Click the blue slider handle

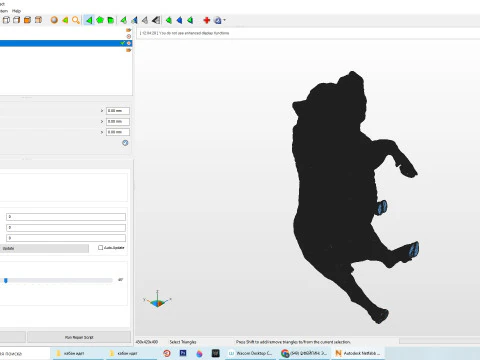(x=6, y=280)
